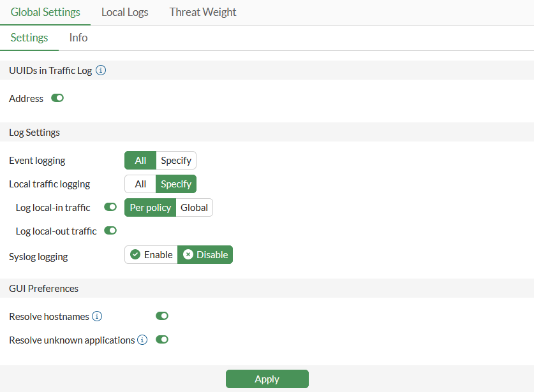Disable Resolve unknown applications switch
This screenshot has width=534, height=392.
(x=162, y=340)
